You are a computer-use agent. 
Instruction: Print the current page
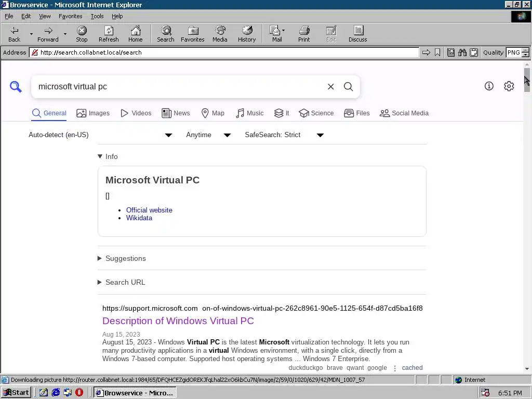(304, 34)
